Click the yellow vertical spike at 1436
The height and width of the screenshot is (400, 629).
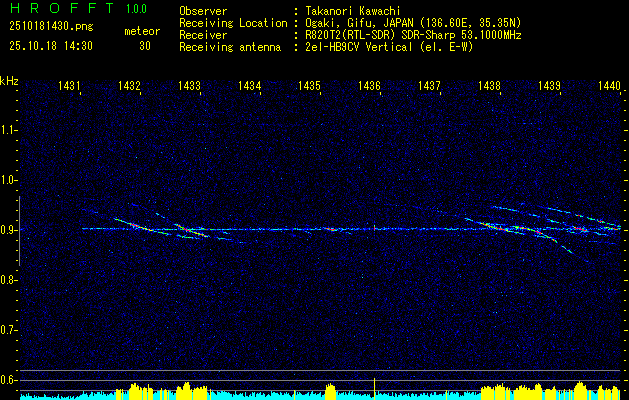click(374, 388)
